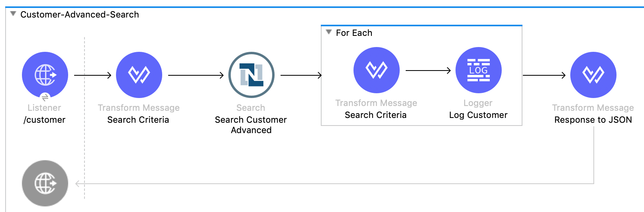The image size is (644, 212).
Task: Click the Search Customer Advanced label
Action: click(251, 125)
